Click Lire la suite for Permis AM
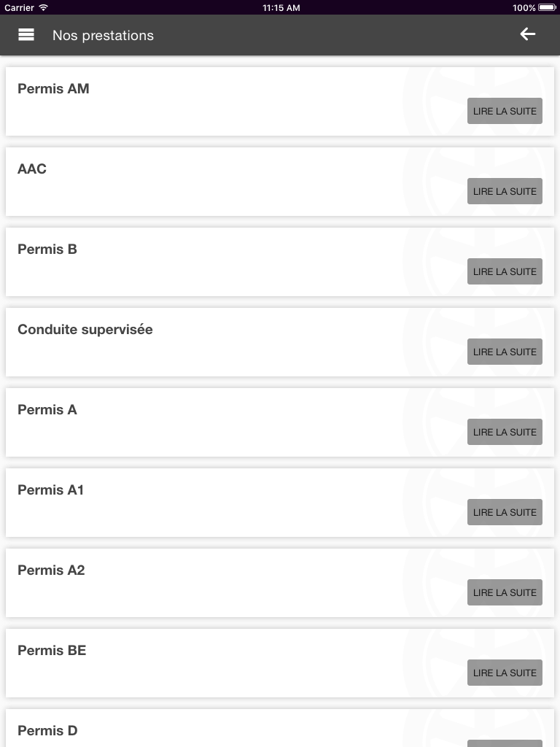The width and height of the screenshot is (560, 747). click(x=505, y=111)
